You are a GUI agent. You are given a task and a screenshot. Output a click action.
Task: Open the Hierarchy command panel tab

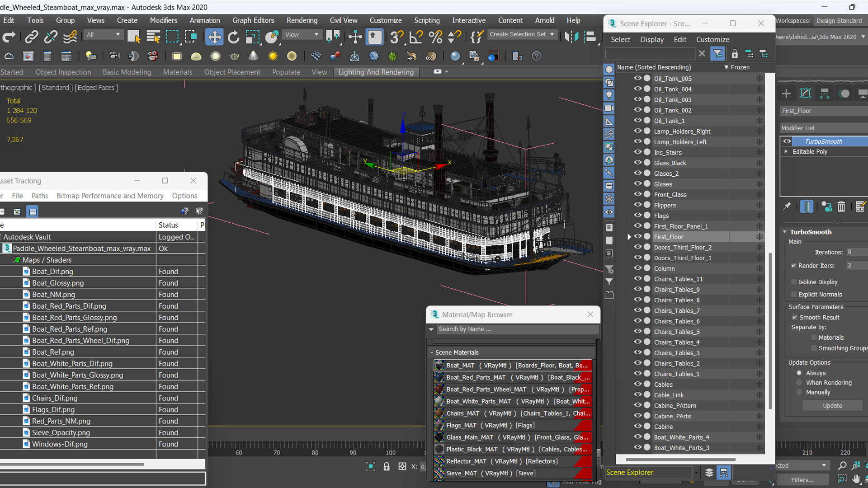(x=825, y=94)
